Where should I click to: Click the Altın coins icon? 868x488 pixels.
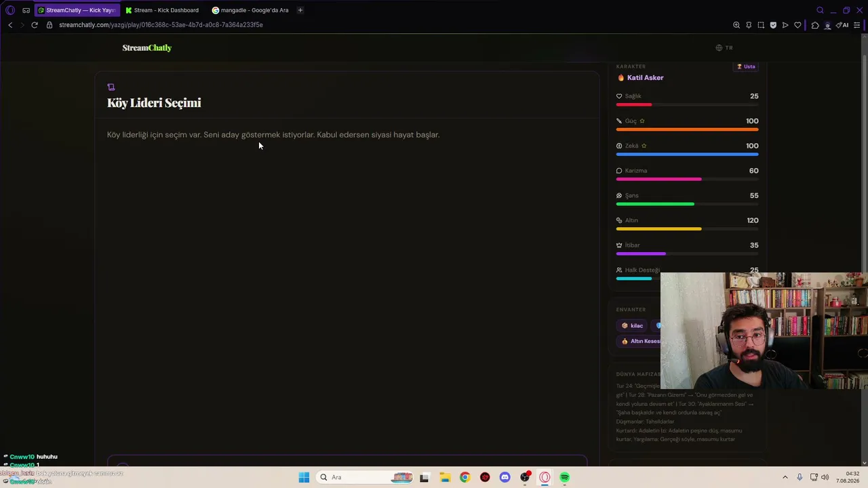[x=619, y=220]
